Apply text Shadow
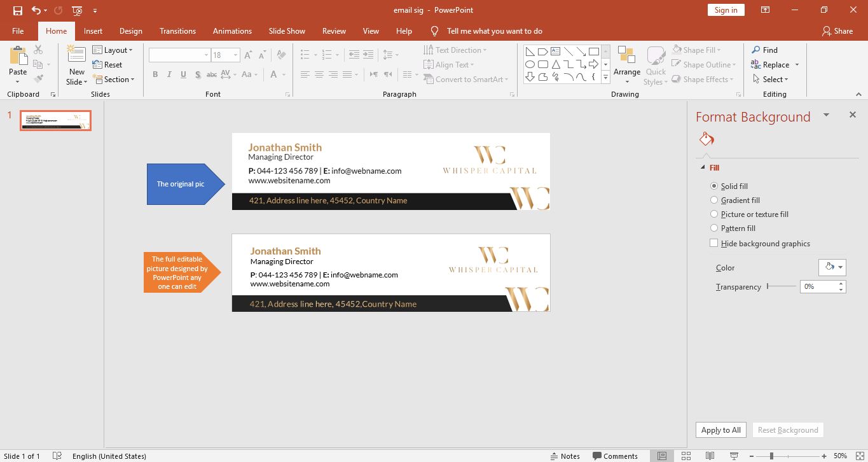Image resolution: width=868 pixels, height=462 pixels. click(198, 74)
